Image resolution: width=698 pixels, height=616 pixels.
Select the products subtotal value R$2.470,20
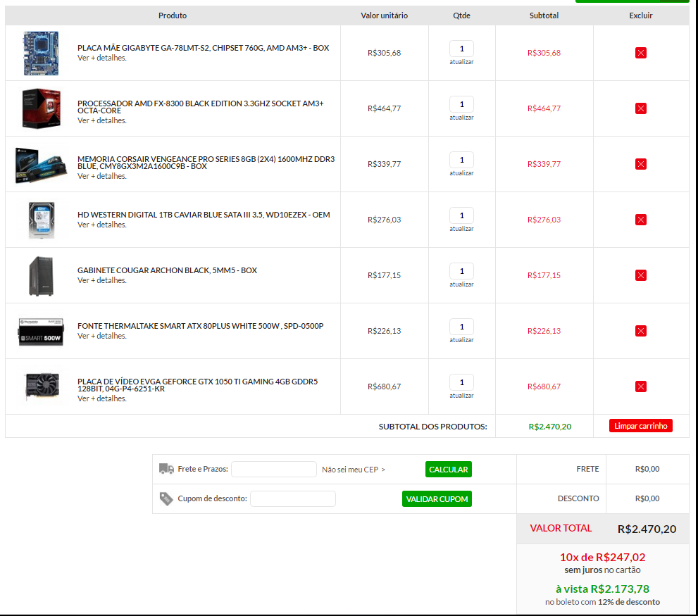[550, 427]
